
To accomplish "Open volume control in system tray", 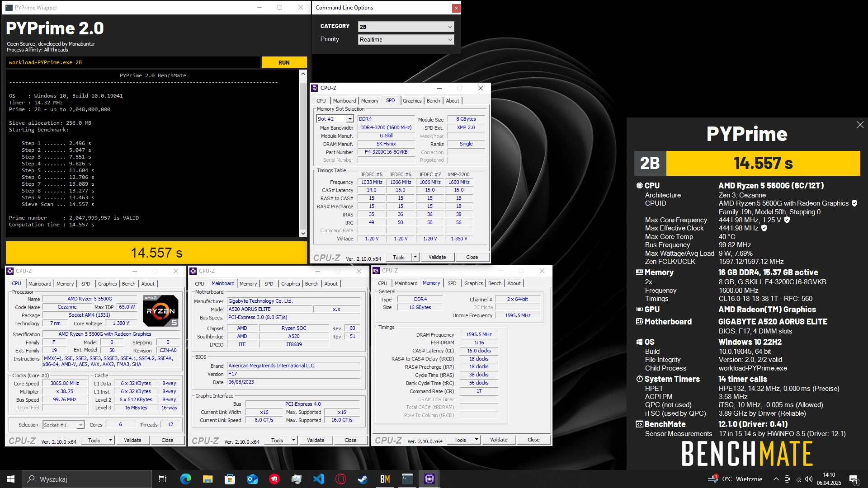I will tap(809, 479).
